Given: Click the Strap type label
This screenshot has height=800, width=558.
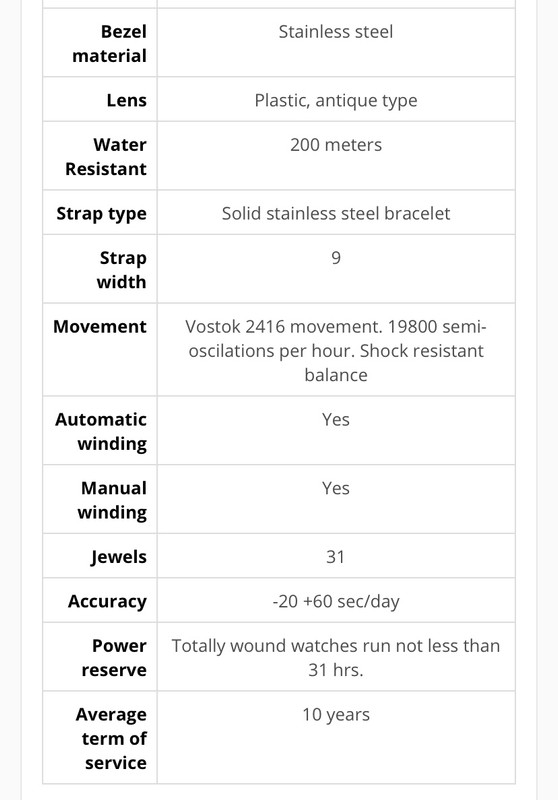Looking at the screenshot, I should (102, 214).
